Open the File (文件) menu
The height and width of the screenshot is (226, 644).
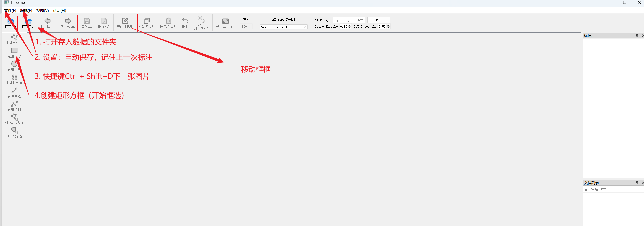(x=10, y=10)
